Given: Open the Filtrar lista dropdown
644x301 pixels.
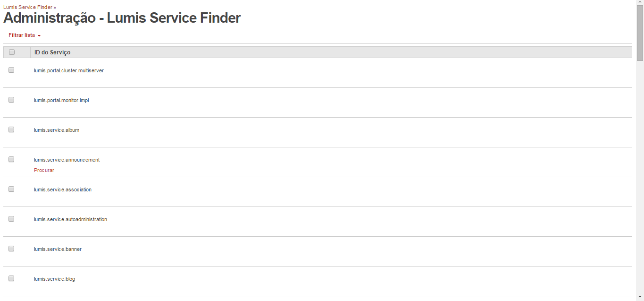Looking at the screenshot, I should (25, 35).
